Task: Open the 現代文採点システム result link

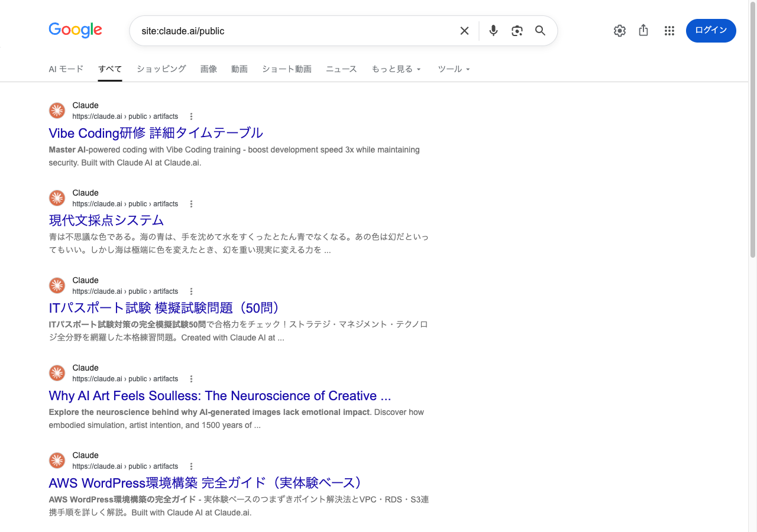Action: point(106,220)
